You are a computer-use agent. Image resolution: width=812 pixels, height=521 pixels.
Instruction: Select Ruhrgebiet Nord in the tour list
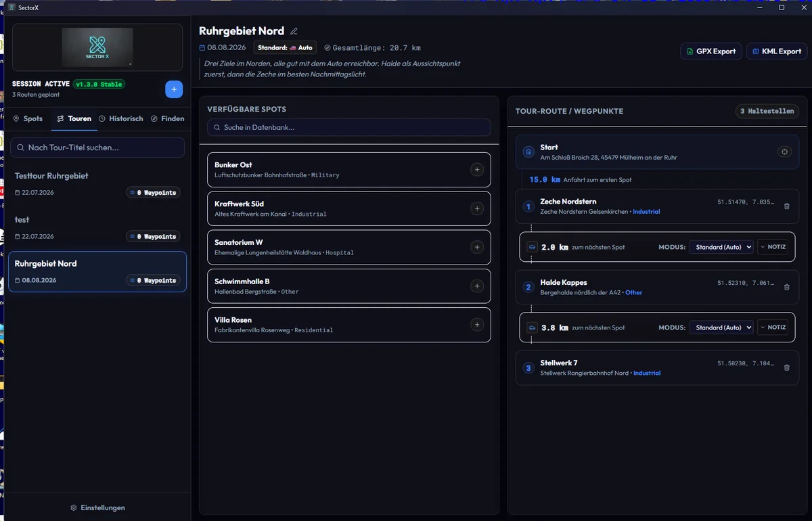pos(97,271)
